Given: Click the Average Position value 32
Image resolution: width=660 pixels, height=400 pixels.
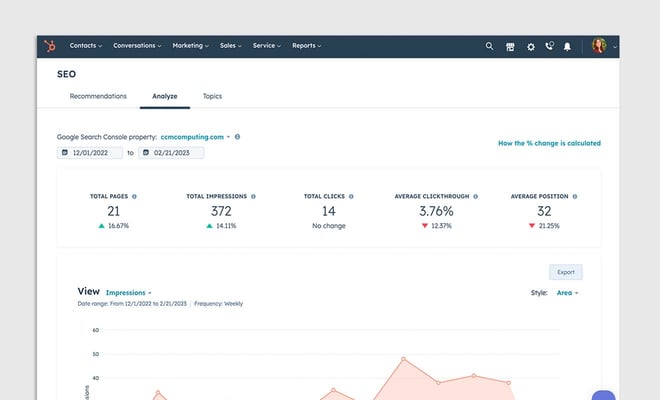Looking at the screenshot, I should 544,211.
